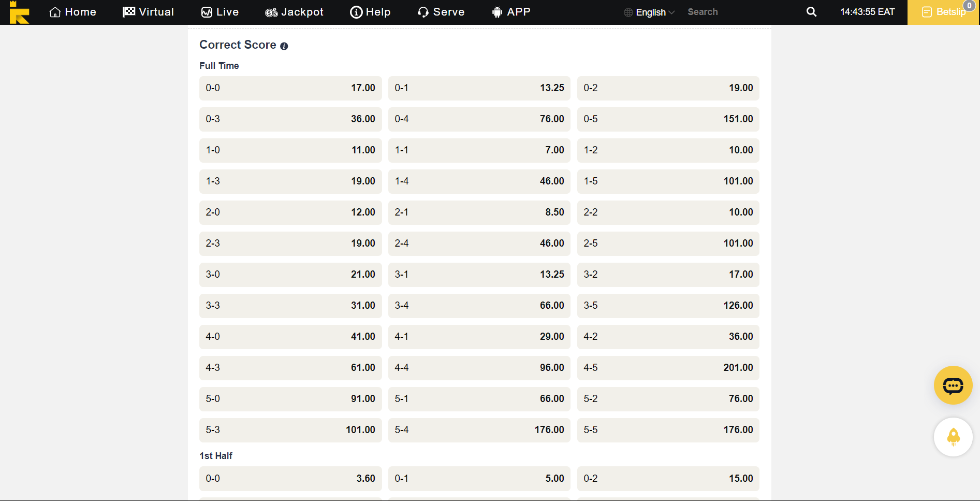
Task: Select score 3-2 at 17.00
Action: point(668,275)
